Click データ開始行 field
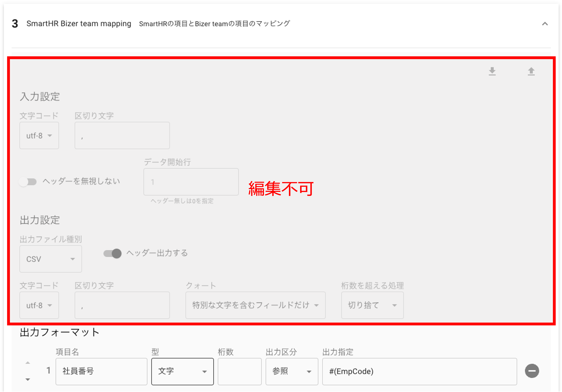This screenshot has height=392, width=562. coord(191,182)
